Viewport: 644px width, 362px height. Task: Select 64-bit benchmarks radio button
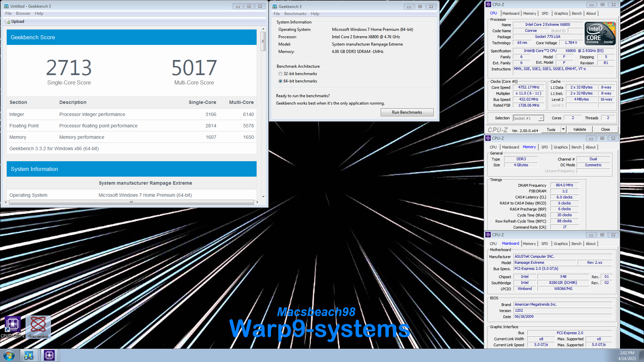(280, 81)
